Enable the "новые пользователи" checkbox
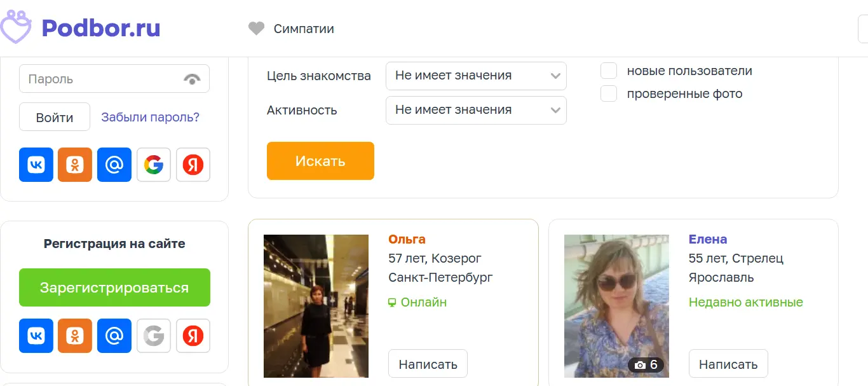The image size is (868, 386). tap(609, 71)
